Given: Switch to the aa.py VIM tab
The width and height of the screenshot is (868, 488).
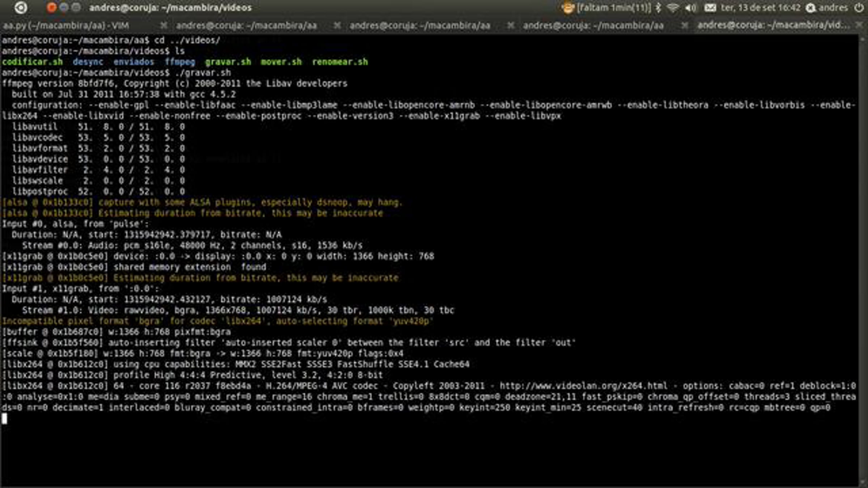Looking at the screenshot, I should click(x=66, y=26).
